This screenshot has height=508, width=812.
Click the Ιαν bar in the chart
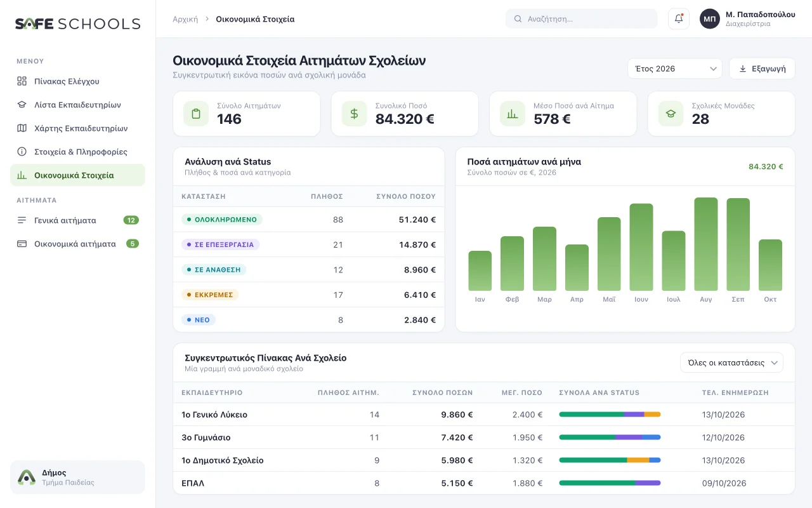coord(480,271)
